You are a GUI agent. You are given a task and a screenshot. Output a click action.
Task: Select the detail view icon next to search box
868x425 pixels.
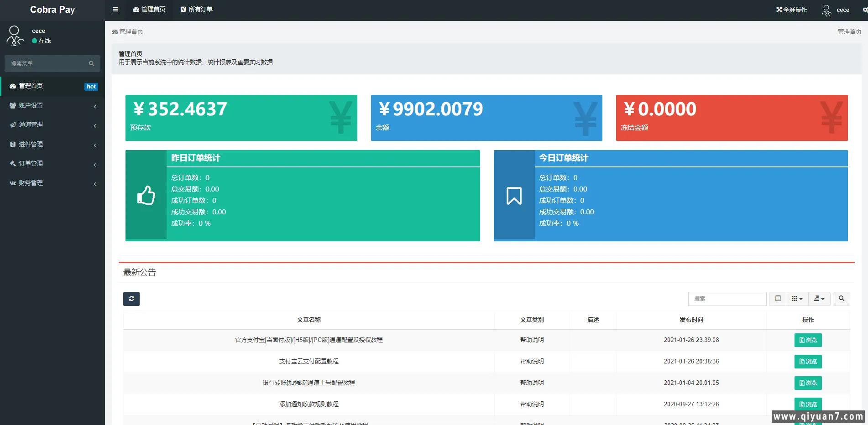778,299
